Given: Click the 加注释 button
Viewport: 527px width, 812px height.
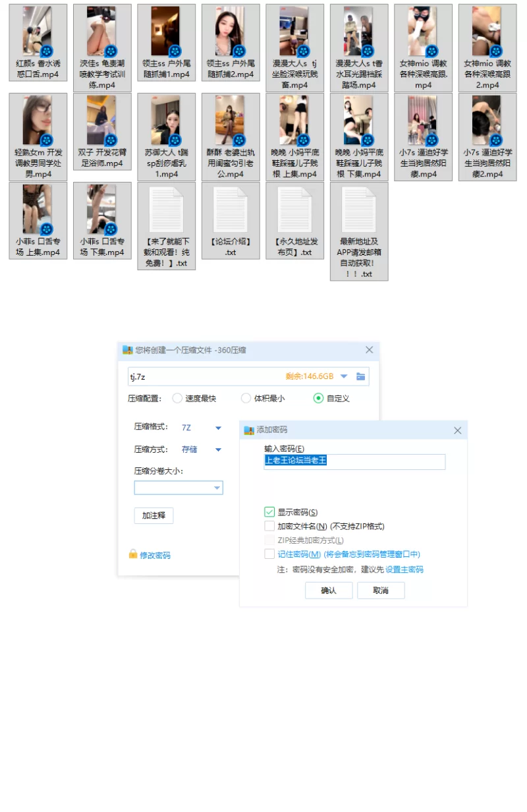Looking at the screenshot, I should pos(153,515).
